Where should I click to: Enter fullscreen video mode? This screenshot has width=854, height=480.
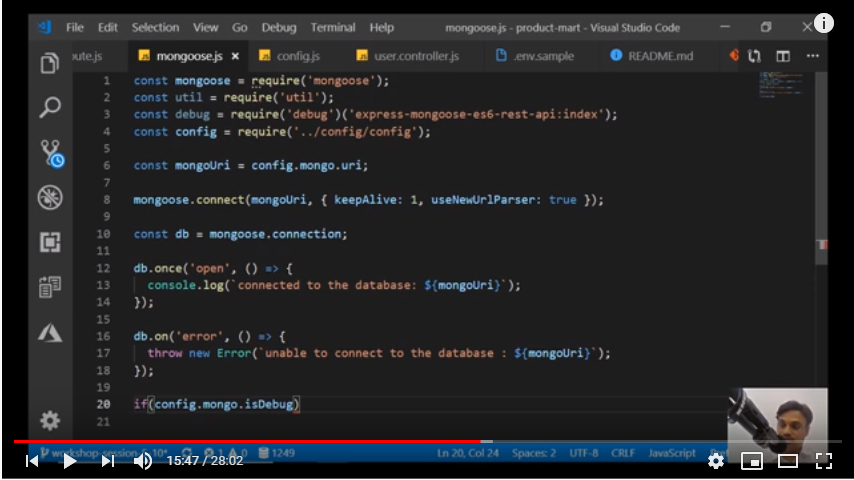pyautogui.click(x=824, y=461)
